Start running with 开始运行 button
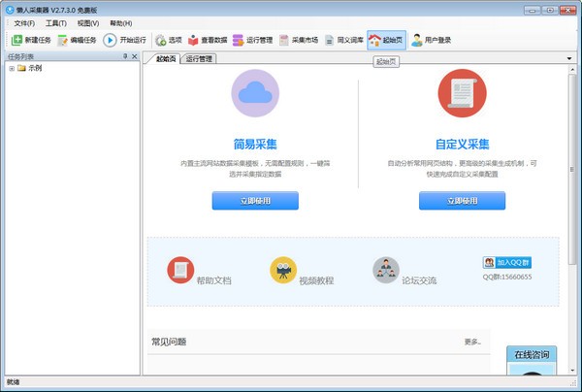This screenshot has height=392, width=582. (125, 40)
